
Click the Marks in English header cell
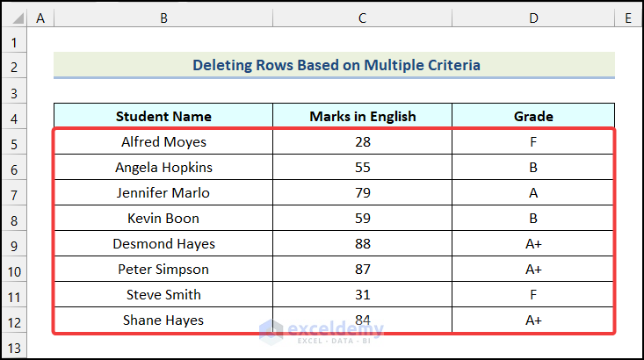point(362,116)
